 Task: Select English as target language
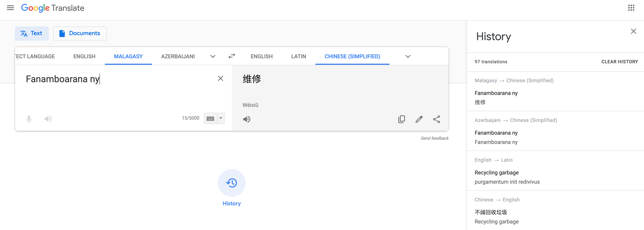pos(261,56)
